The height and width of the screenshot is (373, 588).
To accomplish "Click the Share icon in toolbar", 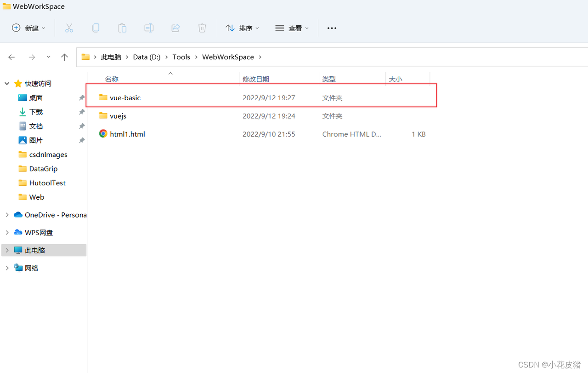I will pyautogui.click(x=175, y=28).
